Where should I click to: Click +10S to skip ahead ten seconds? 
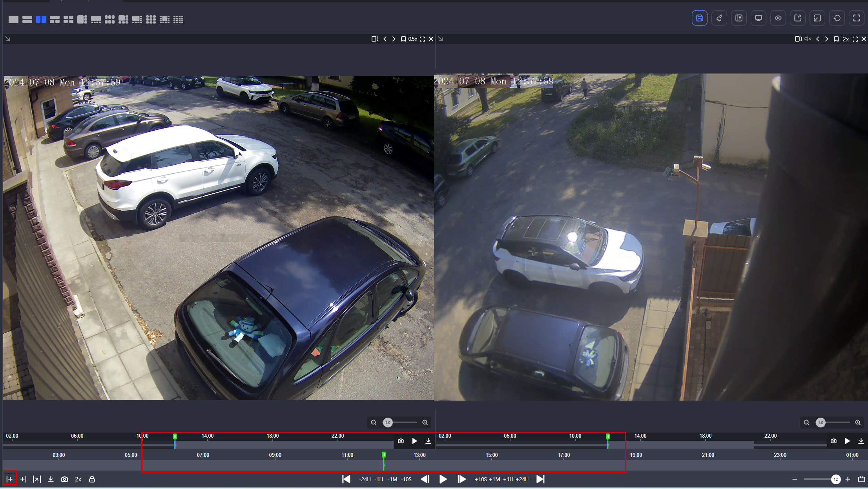coord(481,479)
